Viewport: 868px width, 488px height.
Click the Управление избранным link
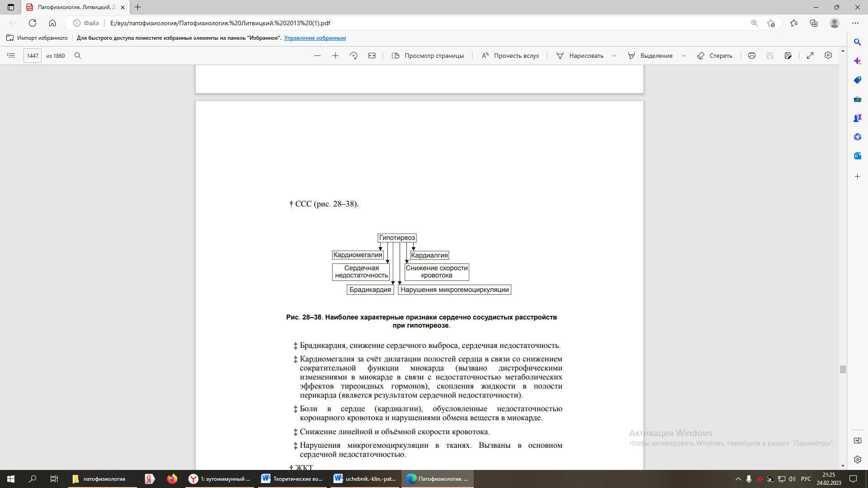pos(315,38)
